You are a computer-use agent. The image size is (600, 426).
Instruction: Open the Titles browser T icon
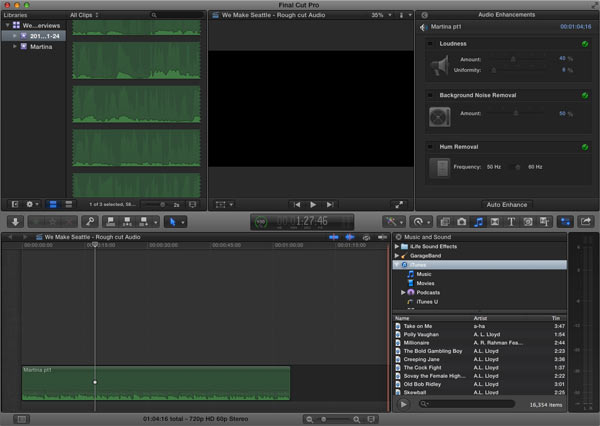point(511,222)
